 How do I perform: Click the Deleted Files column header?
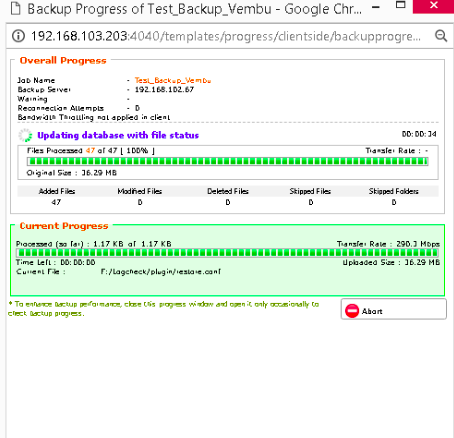[x=228, y=191]
